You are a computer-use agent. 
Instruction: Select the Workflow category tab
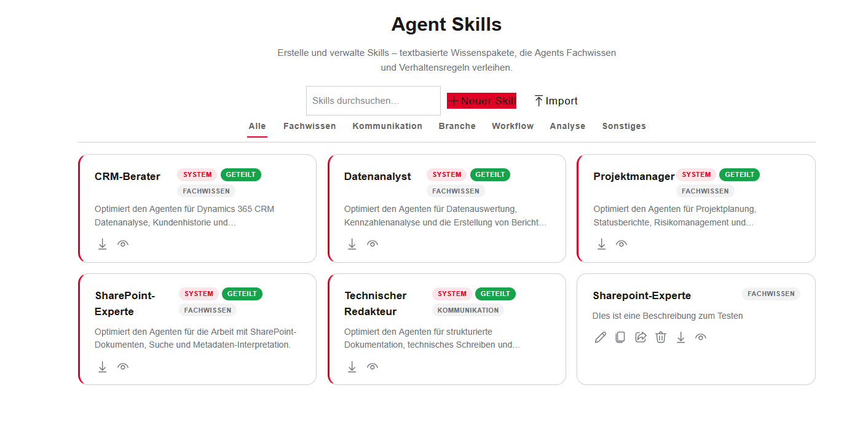point(513,126)
